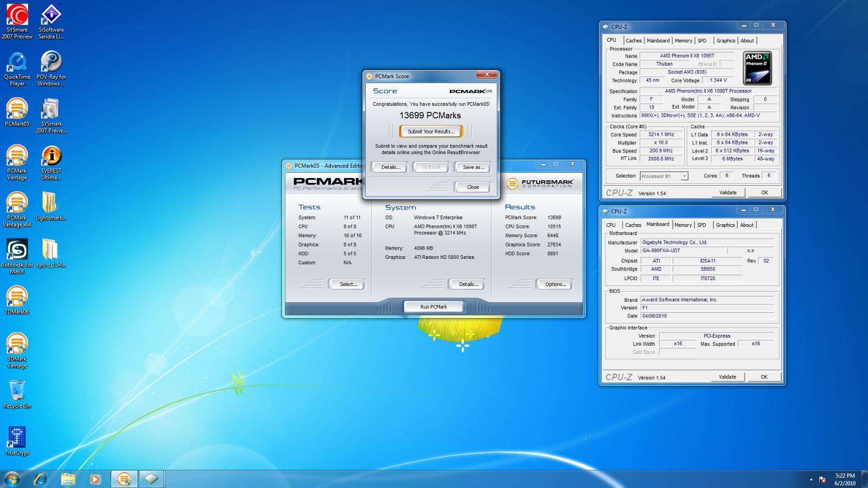The width and height of the screenshot is (868, 488).
Task: Click the AMD Phenom II processor logo
Action: pos(757,68)
